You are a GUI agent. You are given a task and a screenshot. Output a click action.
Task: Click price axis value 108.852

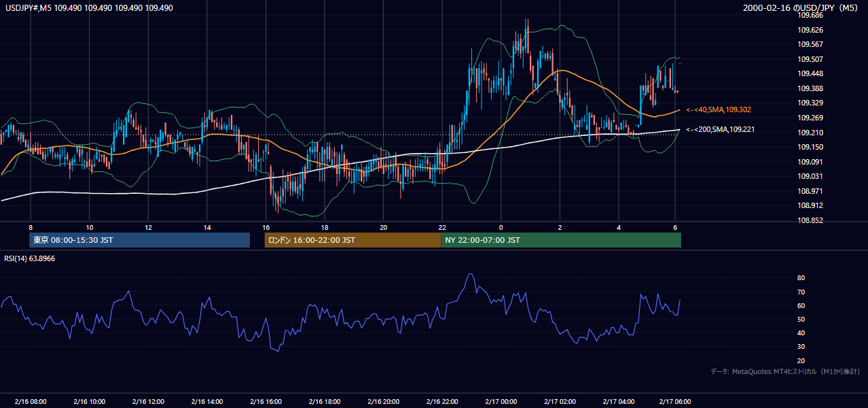pos(810,220)
